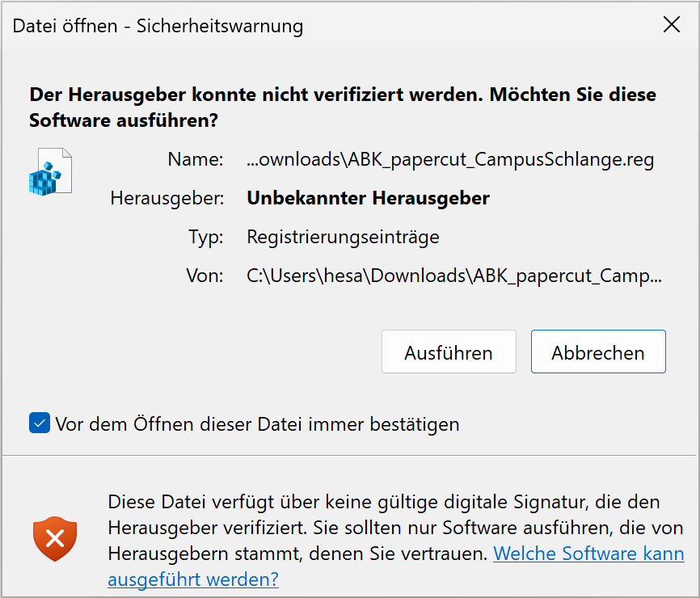Open the 'Welche Software kann ausgeführt werden?' link
Image resolution: width=700 pixels, height=598 pixels.
click(x=588, y=554)
